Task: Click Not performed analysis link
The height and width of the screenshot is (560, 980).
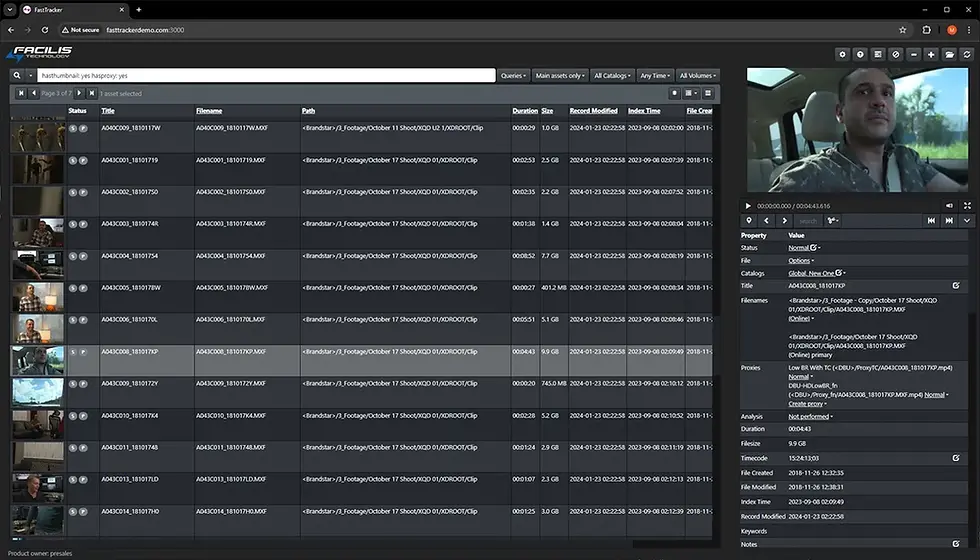Action: click(810, 416)
